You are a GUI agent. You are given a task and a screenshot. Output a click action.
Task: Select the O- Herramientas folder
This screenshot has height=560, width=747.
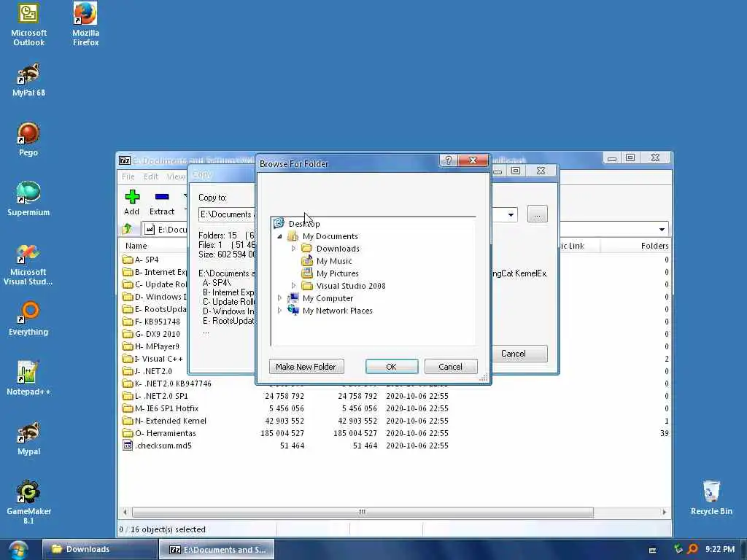click(x=159, y=433)
